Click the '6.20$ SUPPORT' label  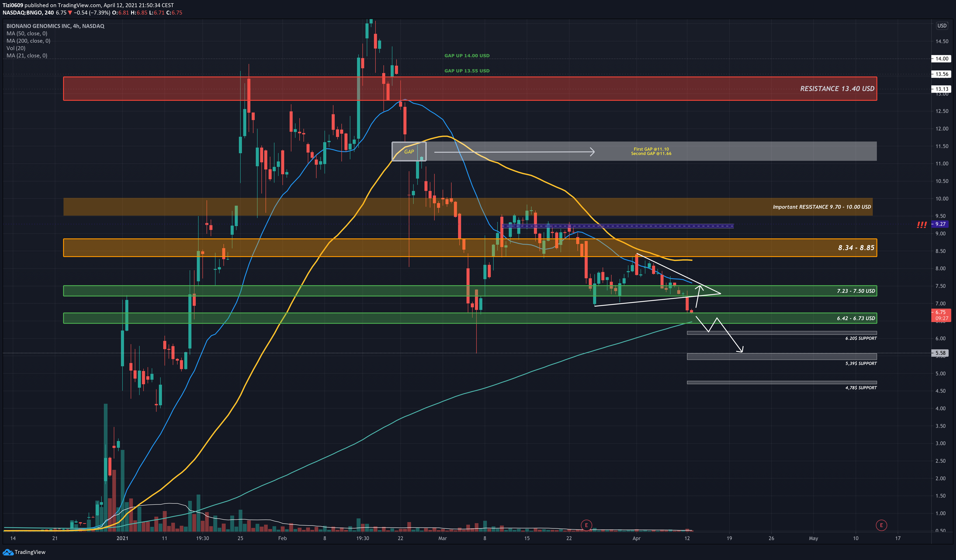pos(861,338)
